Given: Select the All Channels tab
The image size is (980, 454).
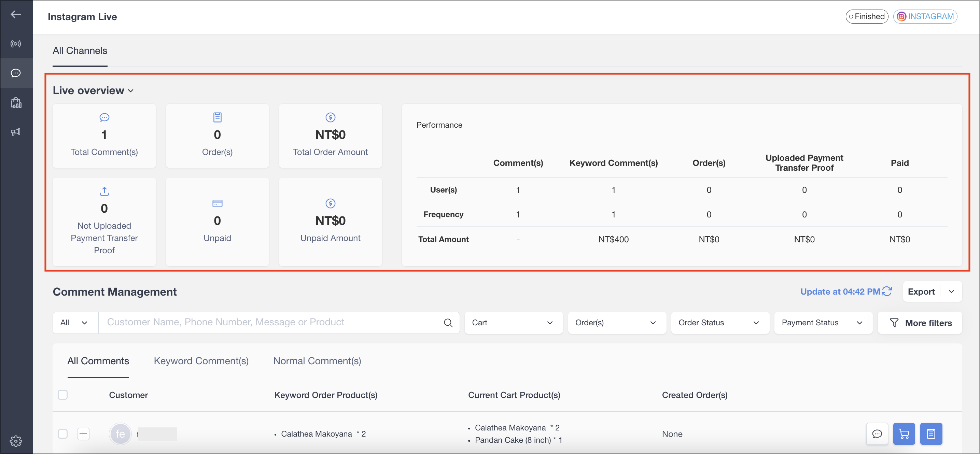Looking at the screenshot, I should coord(80,51).
